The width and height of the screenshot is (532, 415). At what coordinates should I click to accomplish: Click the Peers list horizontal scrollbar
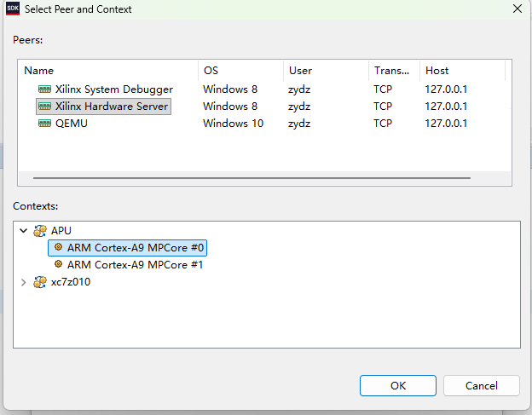tap(252, 177)
